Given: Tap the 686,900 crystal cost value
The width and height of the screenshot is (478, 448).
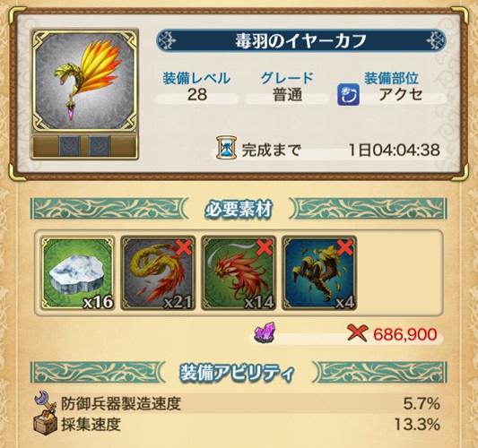Looking at the screenshot, I should coord(404,334).
